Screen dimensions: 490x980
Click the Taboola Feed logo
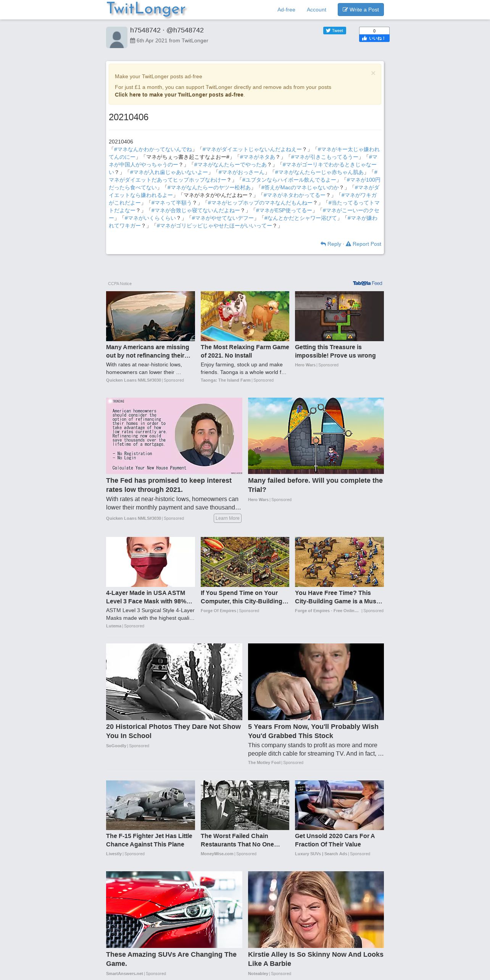367,283
